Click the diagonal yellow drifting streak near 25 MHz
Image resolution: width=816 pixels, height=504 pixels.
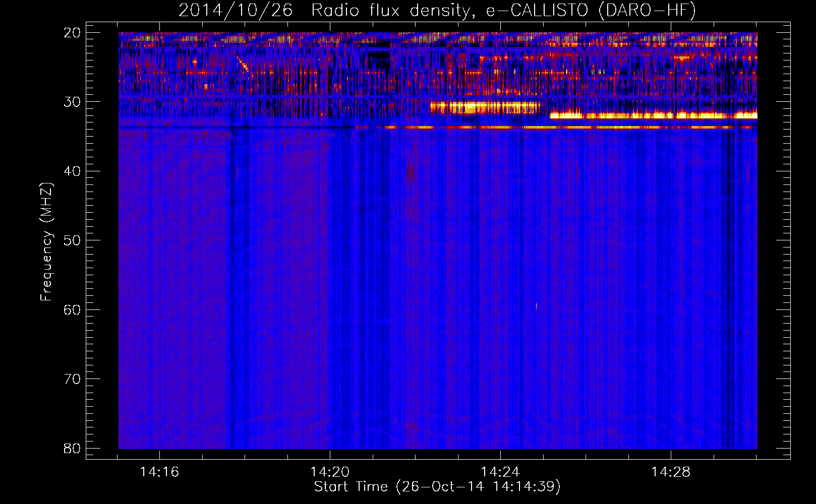[x=243, y=65]
